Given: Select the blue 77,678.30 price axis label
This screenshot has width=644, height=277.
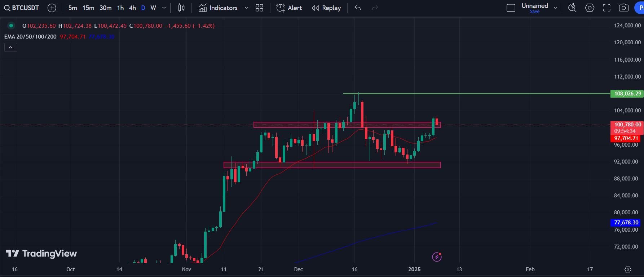Looking at the screenshot, I should pos(626,223).
